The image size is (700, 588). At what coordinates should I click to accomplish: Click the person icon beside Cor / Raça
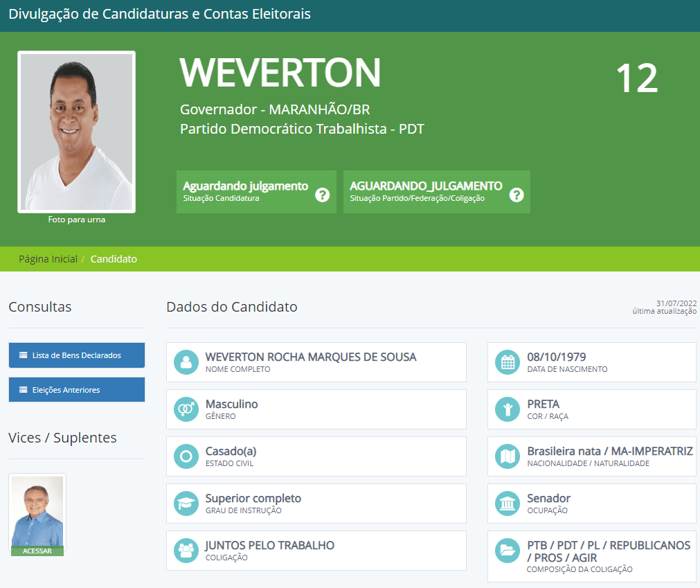pos(508,409)
